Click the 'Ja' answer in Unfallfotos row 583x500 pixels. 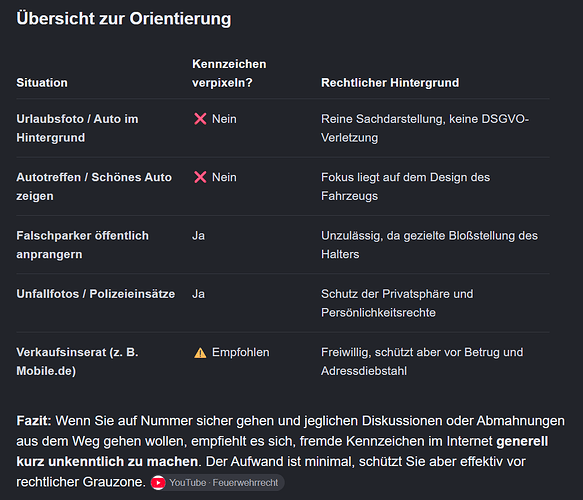pyautogui.click(x=198, y=294)
